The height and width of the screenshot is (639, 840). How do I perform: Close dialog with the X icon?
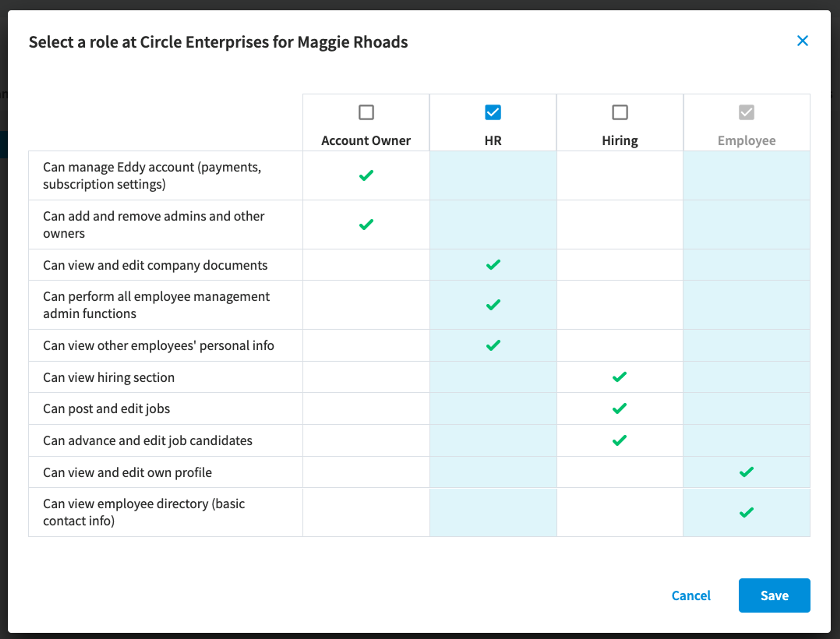pyautogui.click(x=802, y=41)
